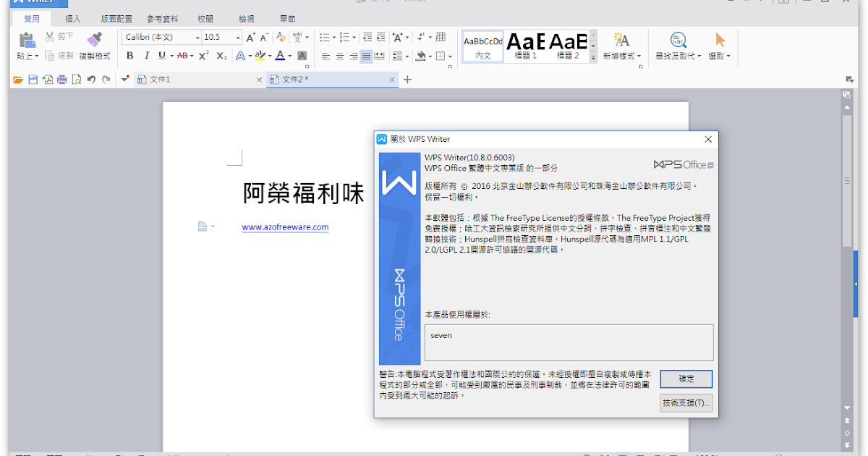The image size is (868, 456).
Task: Save document with the floppy disk icon
Action: [33, 80]
